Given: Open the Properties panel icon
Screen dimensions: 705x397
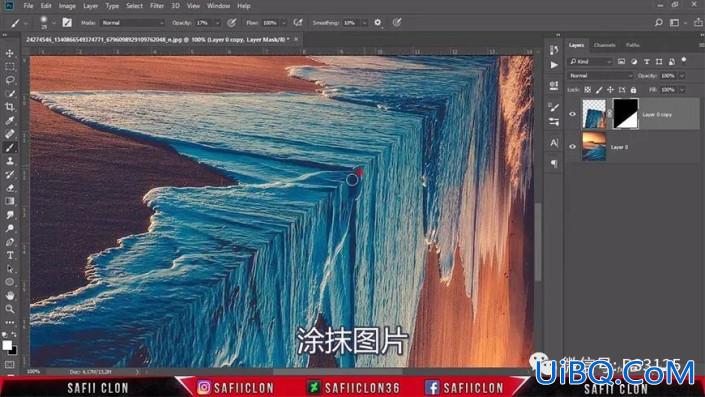Looking at the screenshot, I should pos(554,85).
